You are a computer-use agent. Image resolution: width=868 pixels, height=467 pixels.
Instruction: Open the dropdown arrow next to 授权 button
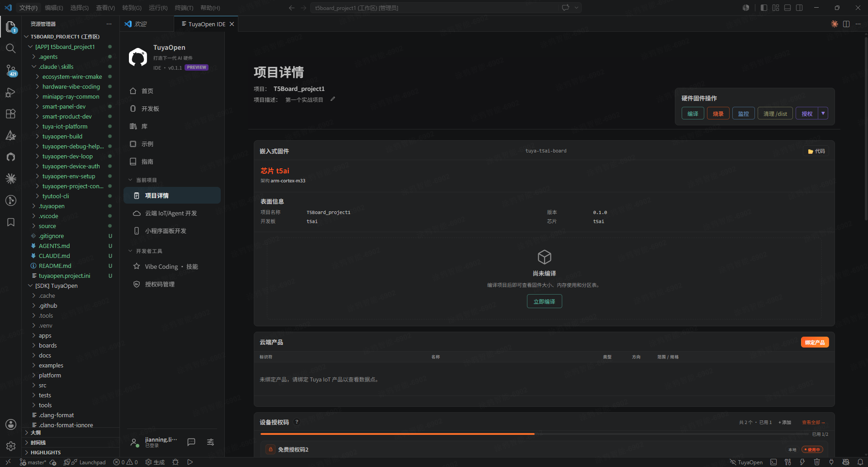click(823, 113)
